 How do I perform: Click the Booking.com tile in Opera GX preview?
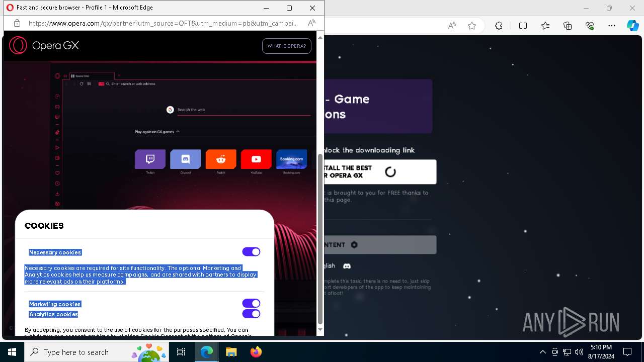pyautogui.click(x=291, y=159)
